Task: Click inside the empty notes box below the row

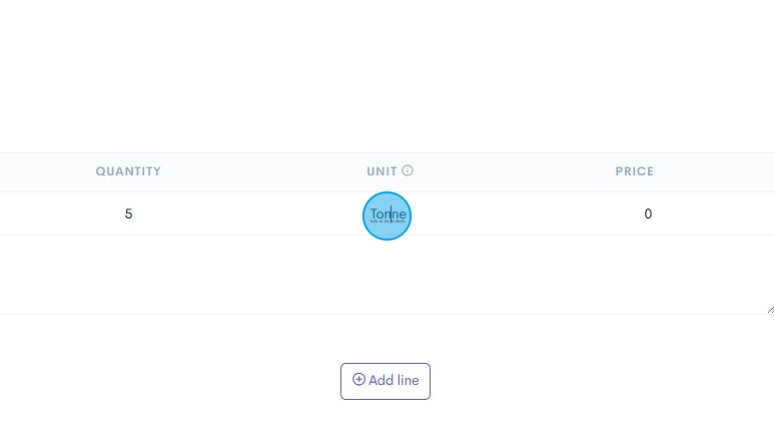Action: click(x=386, y=275)
